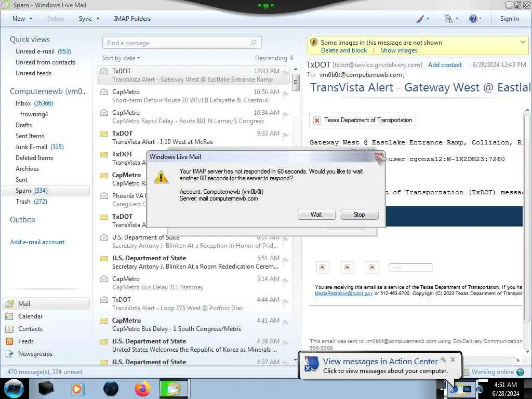
Task: Click message list scroll up arrow
Action: tap(296, 69)
